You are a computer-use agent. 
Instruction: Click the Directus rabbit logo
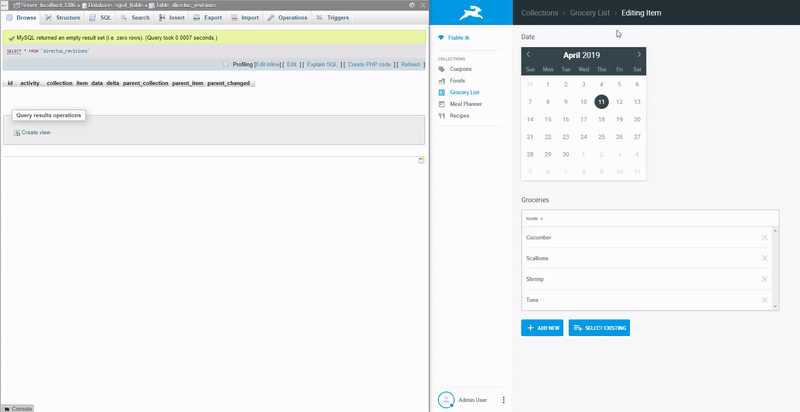pyautogui.click(x=471, y=13)
